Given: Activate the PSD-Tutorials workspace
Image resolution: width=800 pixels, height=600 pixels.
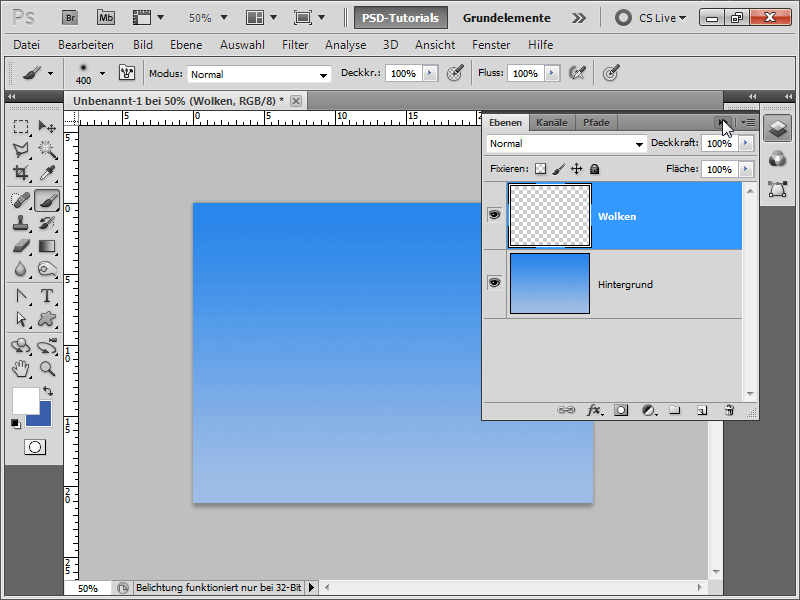Looking at the screenshot, I should point(401,18).
